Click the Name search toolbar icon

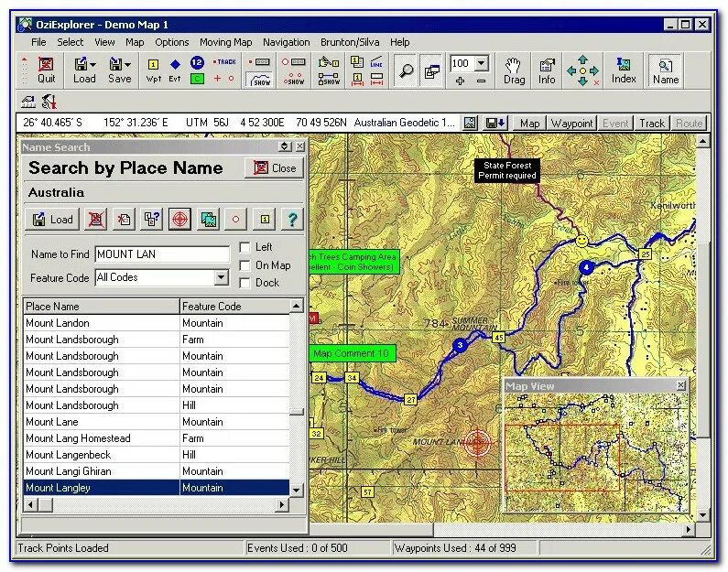666,70
